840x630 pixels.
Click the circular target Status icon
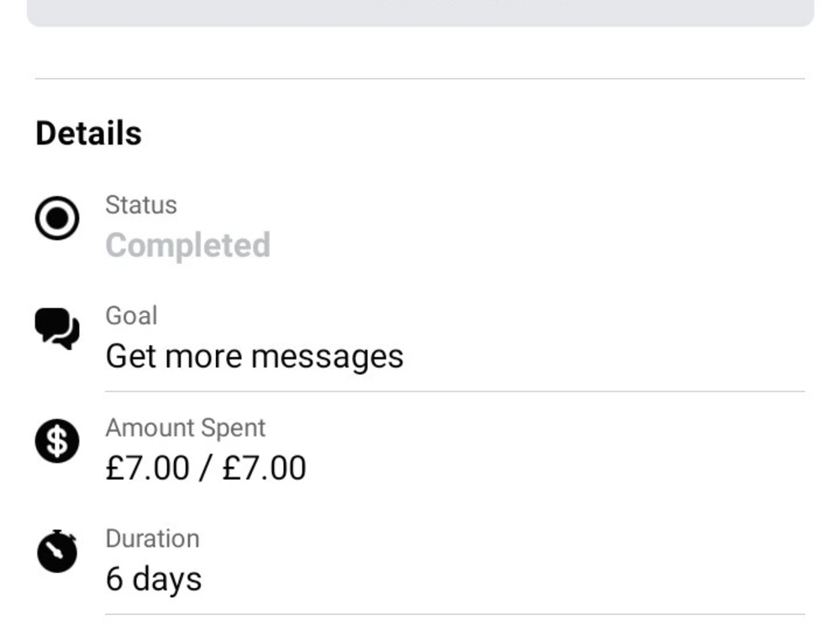tap(57, 218)
